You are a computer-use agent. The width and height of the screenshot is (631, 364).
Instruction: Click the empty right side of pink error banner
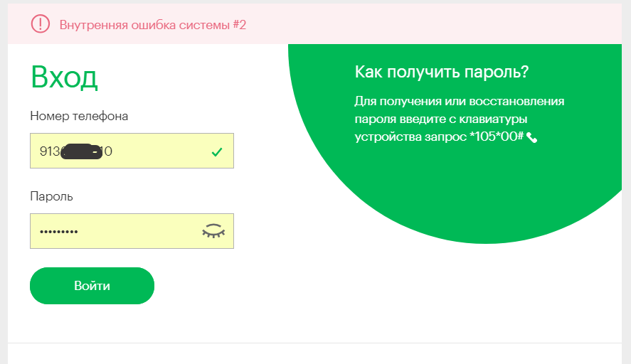[462, 25]
